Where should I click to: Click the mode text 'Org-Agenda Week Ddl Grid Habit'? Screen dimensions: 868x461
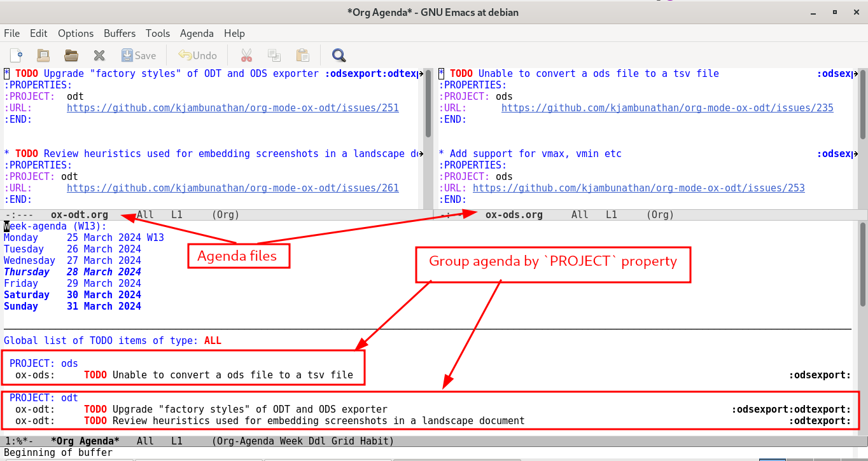click(x=304, y=441)
